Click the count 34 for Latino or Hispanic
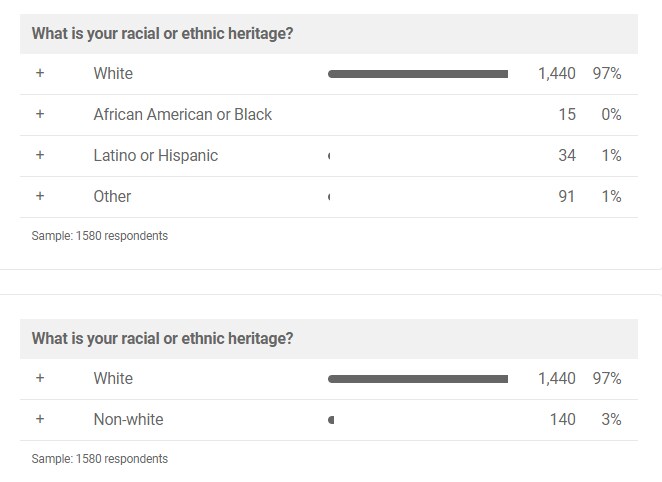Screen dimensions: 662x482 [x=567, y=155]
